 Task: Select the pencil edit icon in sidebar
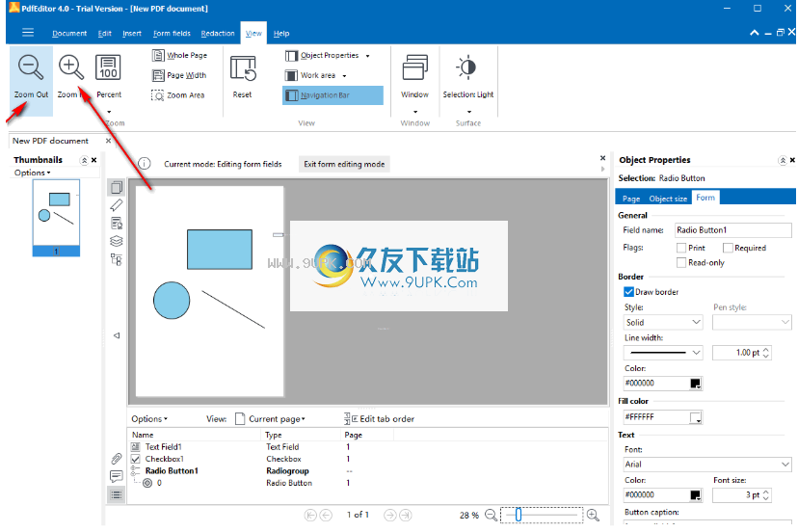(x=117, y=205)
